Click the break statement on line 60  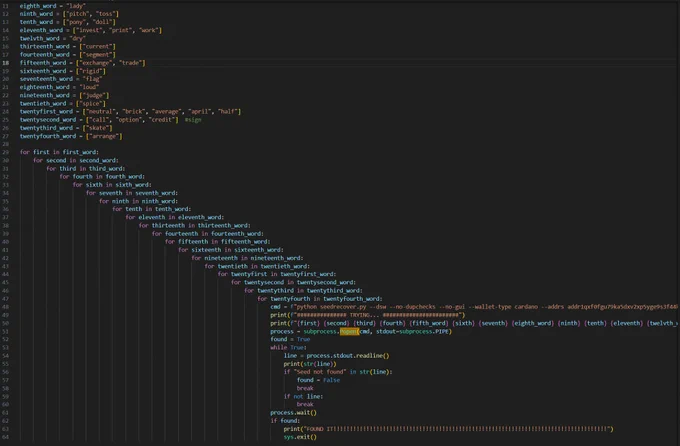click(x=305, y=405)
